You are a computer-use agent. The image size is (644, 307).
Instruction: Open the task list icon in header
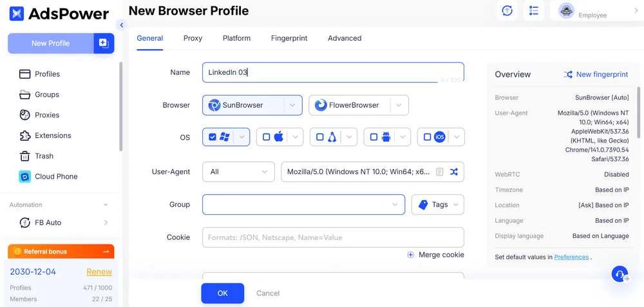point(533,11)
